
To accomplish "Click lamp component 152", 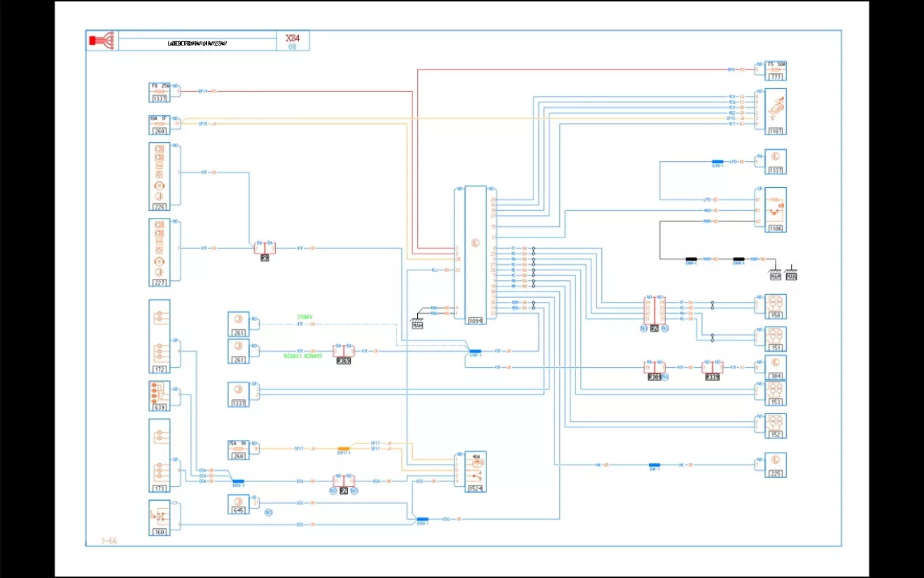I will click(776, 426).
